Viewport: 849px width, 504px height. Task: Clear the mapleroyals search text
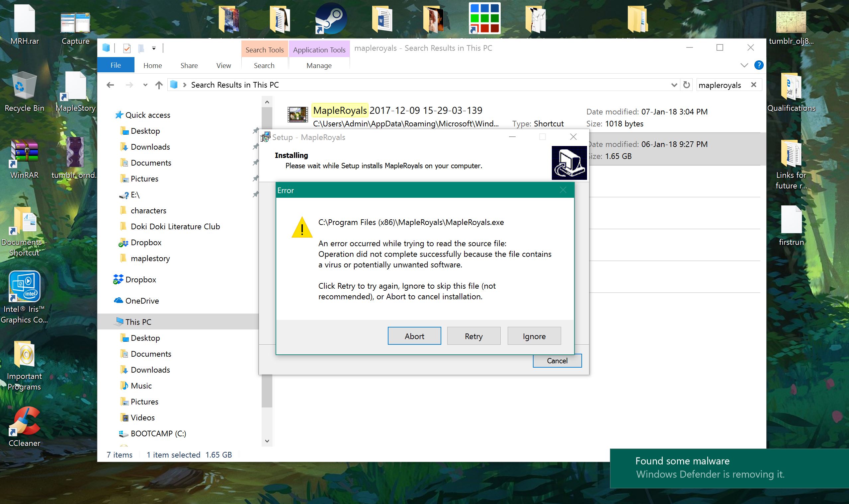pos(753,85)
